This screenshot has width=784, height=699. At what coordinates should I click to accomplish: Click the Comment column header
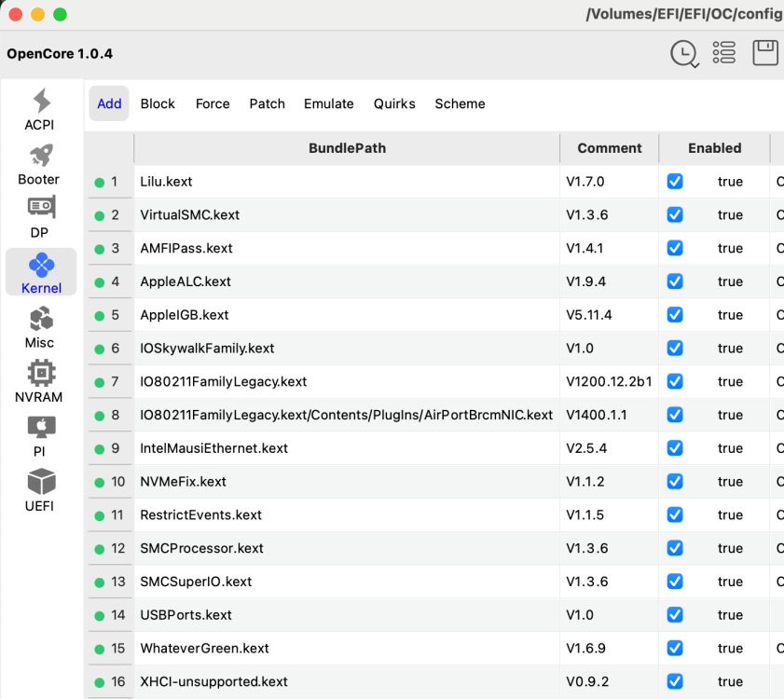pos(610,148)
